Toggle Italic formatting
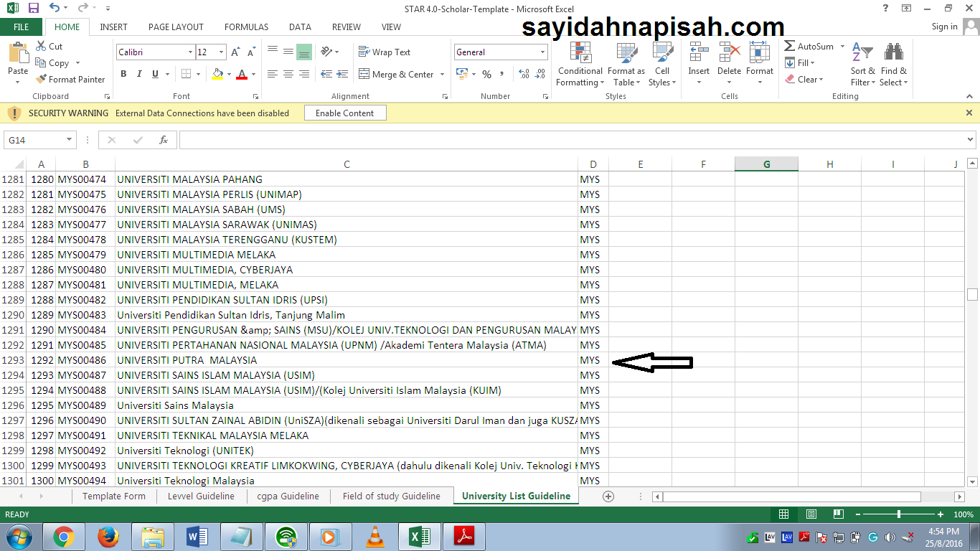 point(139,74)
